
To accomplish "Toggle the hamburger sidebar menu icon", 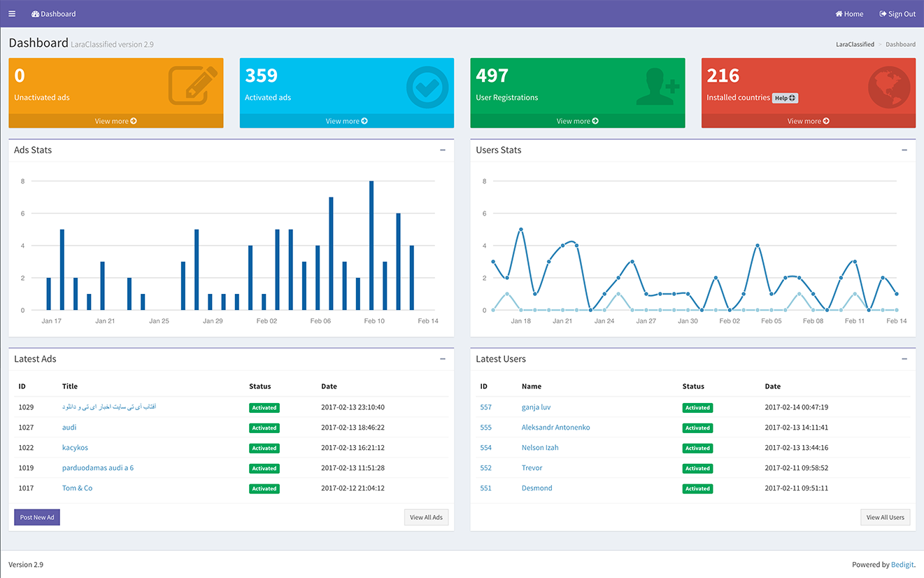I will point(12,14).
